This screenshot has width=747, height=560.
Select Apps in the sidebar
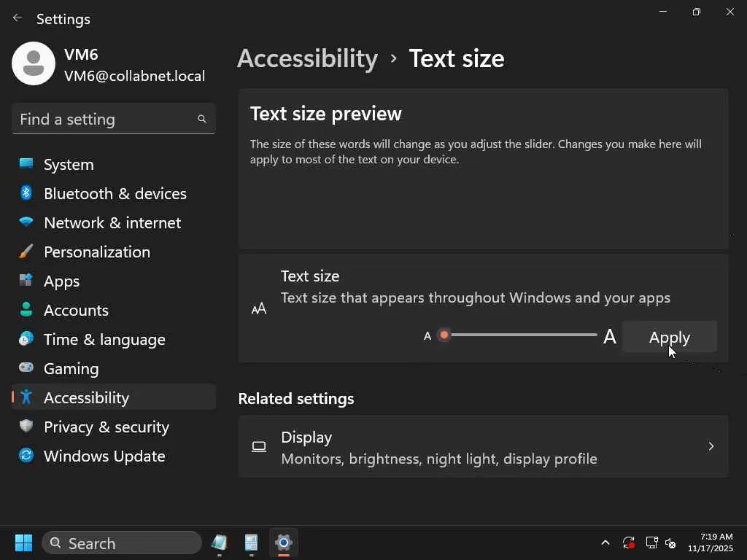(x=114, y=281)
